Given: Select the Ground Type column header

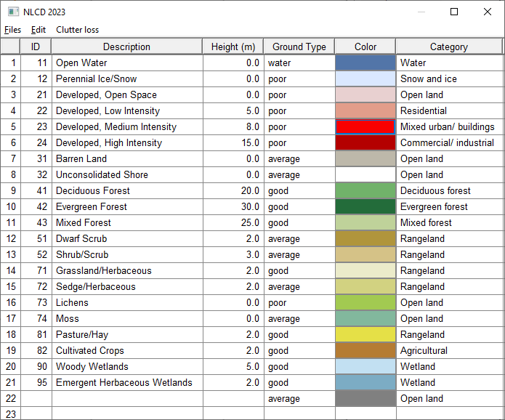Looking at the screenshot, I should click(x=299, y=47).
